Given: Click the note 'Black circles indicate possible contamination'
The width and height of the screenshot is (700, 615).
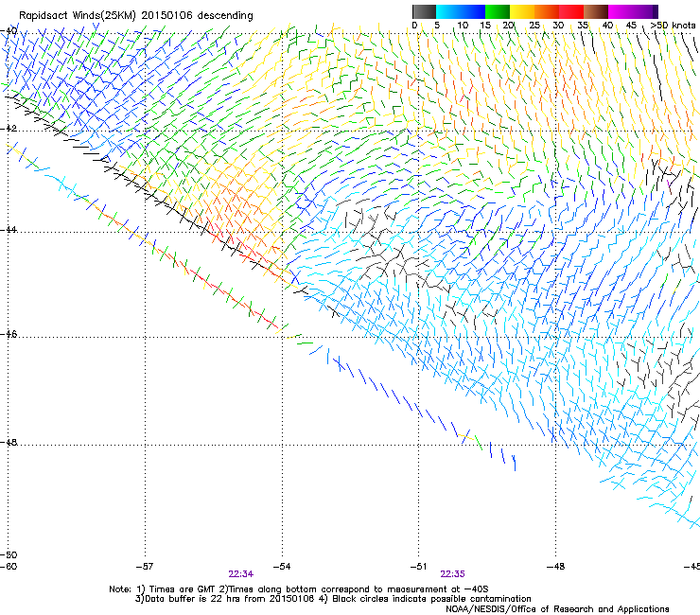Looking at the screenshot, I should [x=431, y=599].
